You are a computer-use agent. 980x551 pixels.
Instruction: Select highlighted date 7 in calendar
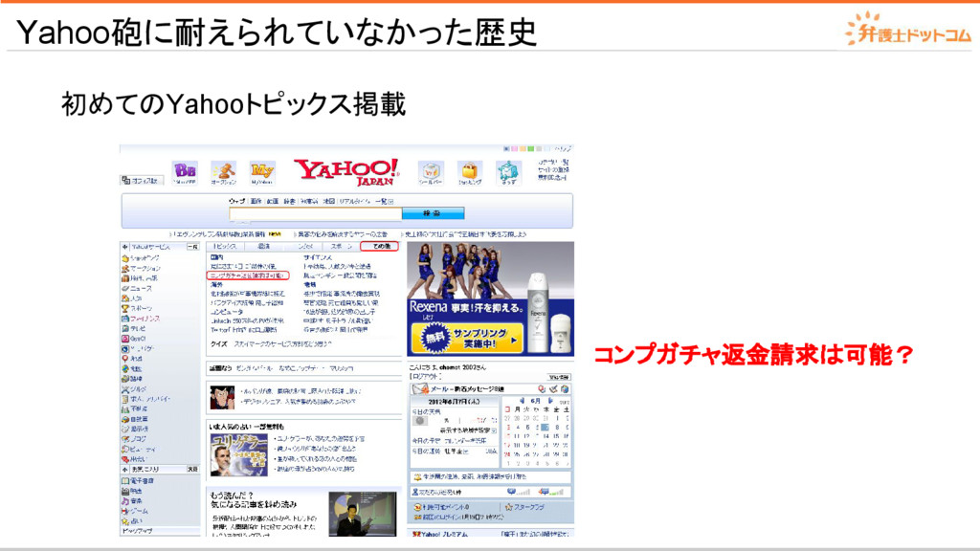click(x=545, y=428)
